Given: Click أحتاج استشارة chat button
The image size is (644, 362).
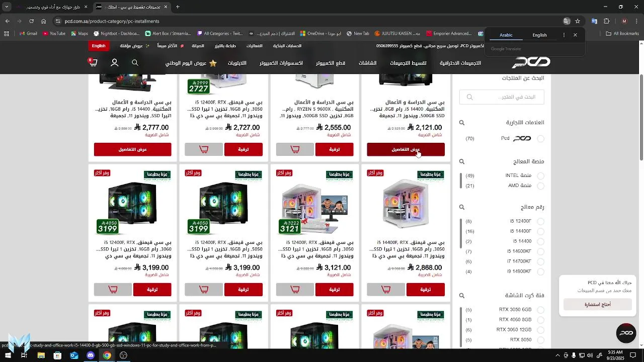Looking at the screenshot, I should tap(598, 304).
